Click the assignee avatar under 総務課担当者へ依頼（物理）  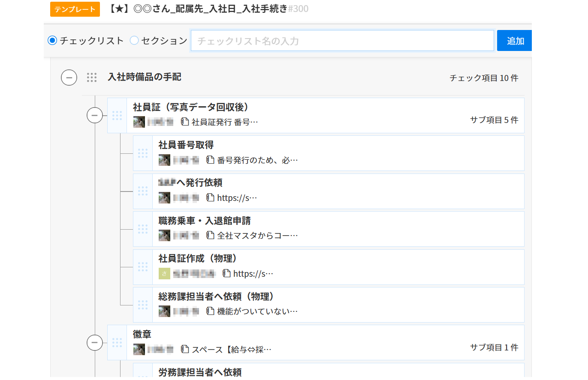pos(164,311)
